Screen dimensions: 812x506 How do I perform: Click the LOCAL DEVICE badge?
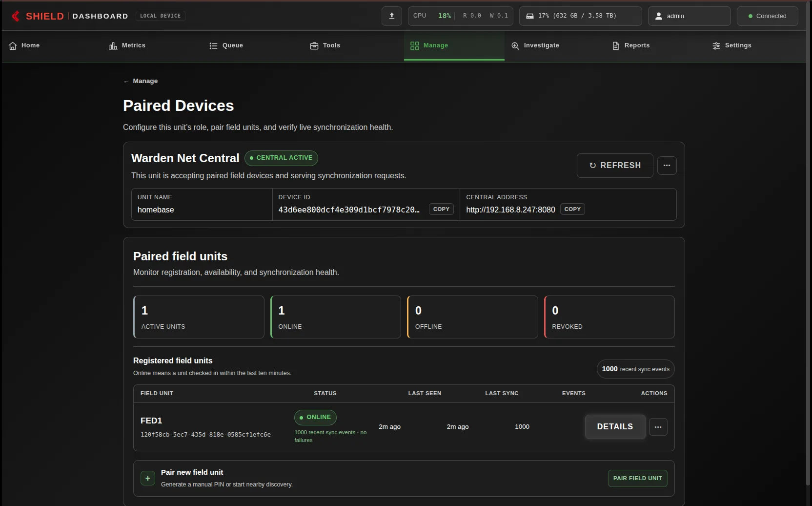(160, 16)
